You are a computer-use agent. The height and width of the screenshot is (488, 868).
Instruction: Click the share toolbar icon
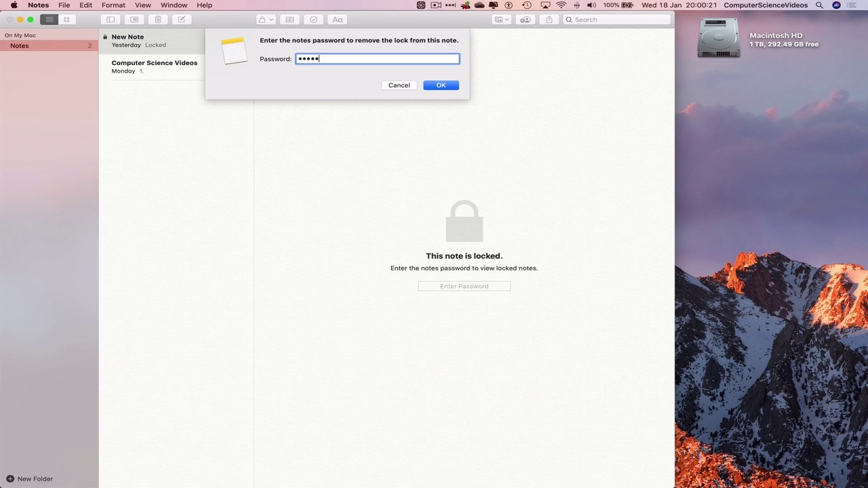pos(549,20)
